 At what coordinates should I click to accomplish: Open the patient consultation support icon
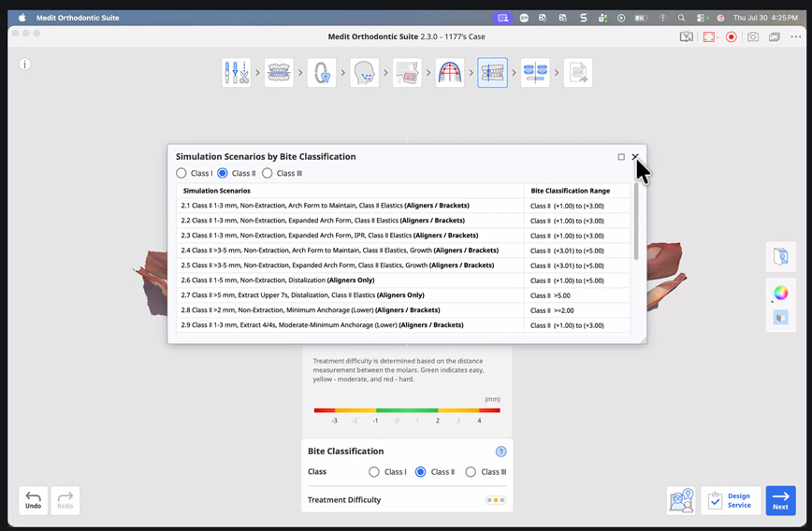tap(681, 500)
